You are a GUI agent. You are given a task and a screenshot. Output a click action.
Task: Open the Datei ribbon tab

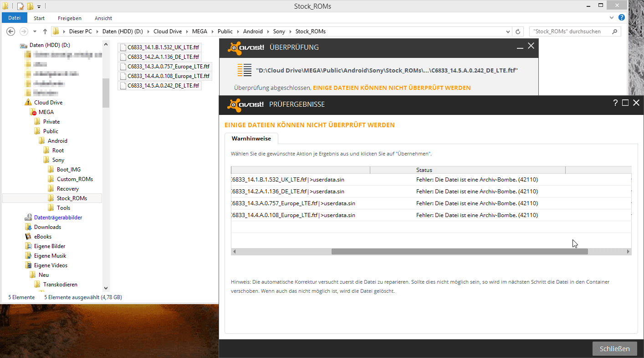pos(15,18)
